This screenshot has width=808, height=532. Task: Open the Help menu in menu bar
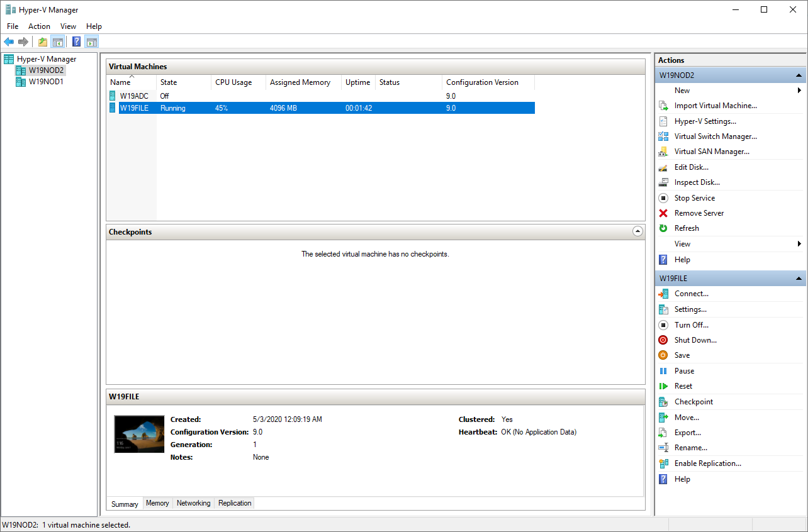pos(94,26)
